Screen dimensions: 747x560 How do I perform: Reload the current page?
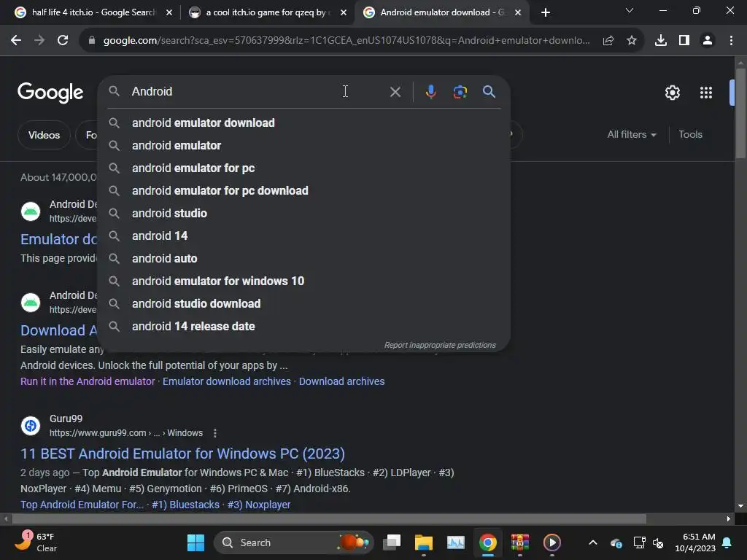(63, 41)
